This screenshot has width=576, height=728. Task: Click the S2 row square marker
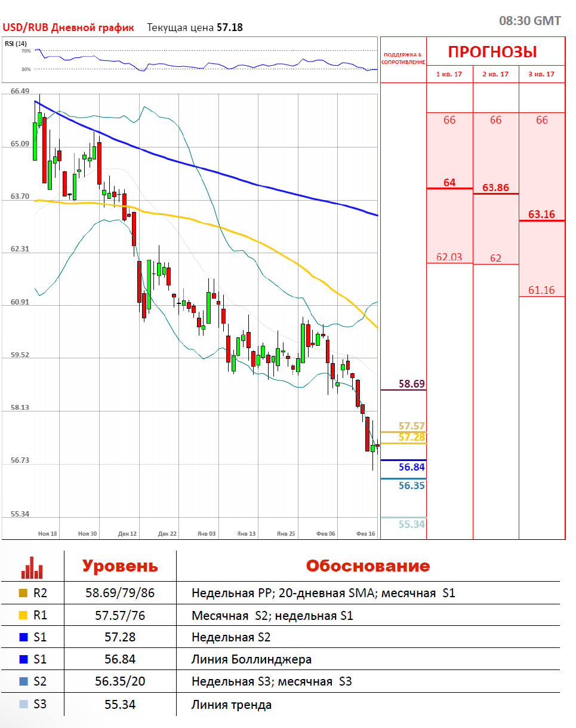point(23,681)
